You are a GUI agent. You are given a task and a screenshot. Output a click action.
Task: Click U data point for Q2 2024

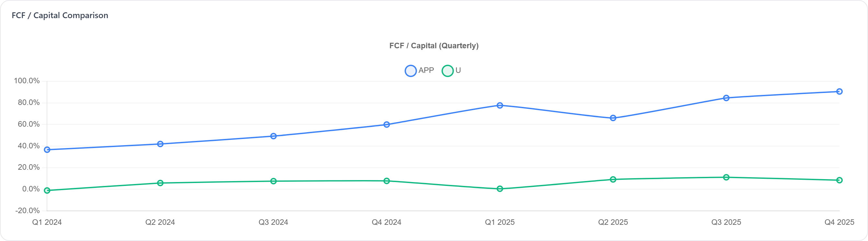pyautogui.click(x=160, y=183)
